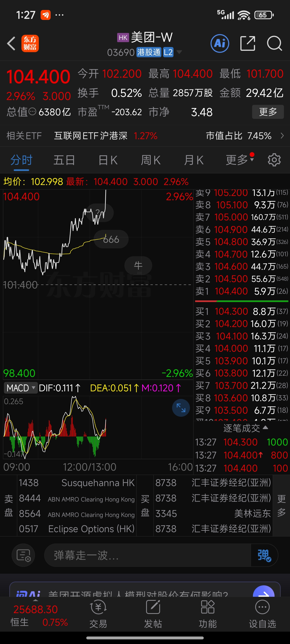Open the 交易 trade icon
The height and width of the screenshot is (644, 290).
[x=98, y=614]
